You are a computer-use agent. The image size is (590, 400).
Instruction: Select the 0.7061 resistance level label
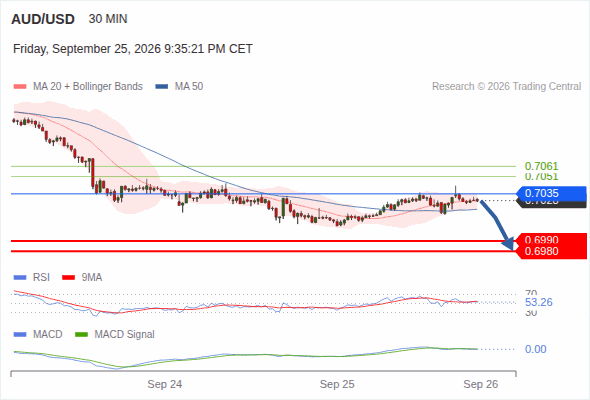(x=541, y=166)
